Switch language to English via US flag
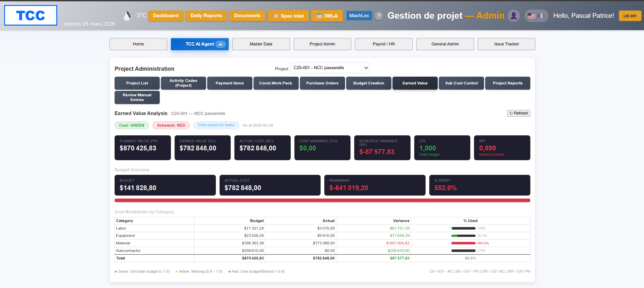This screenshot has height=288, width=644. click(531, 16)
